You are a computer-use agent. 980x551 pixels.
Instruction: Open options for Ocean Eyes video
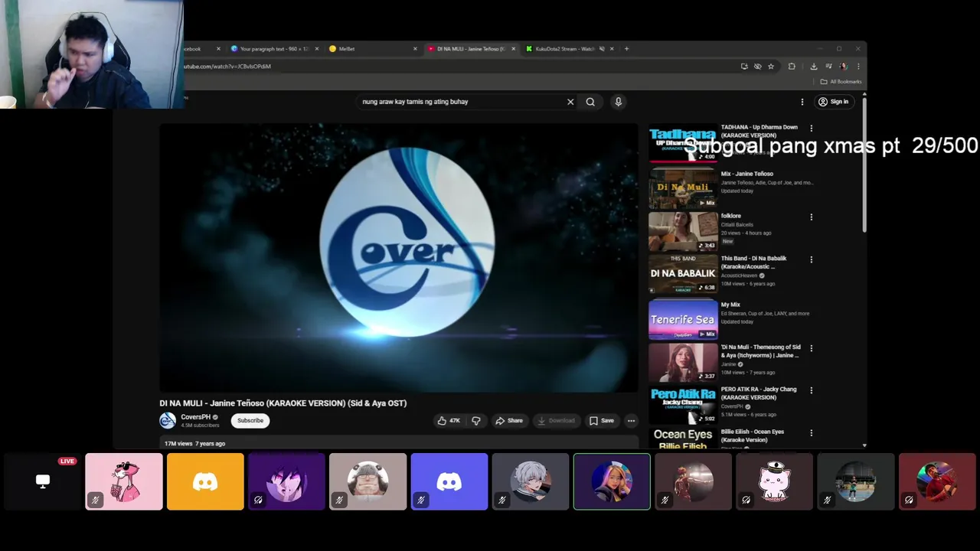(x=812, y=432)
